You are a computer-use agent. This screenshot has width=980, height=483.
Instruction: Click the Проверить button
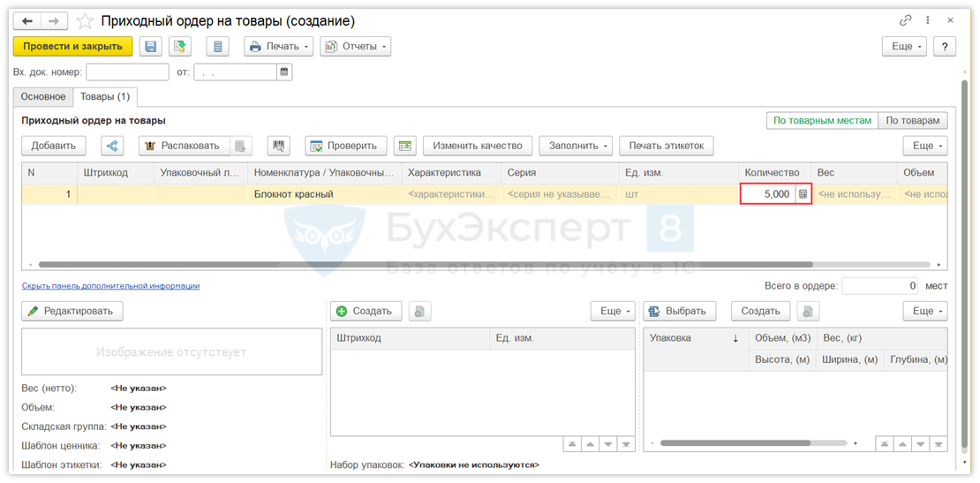(x=345, y=146)
